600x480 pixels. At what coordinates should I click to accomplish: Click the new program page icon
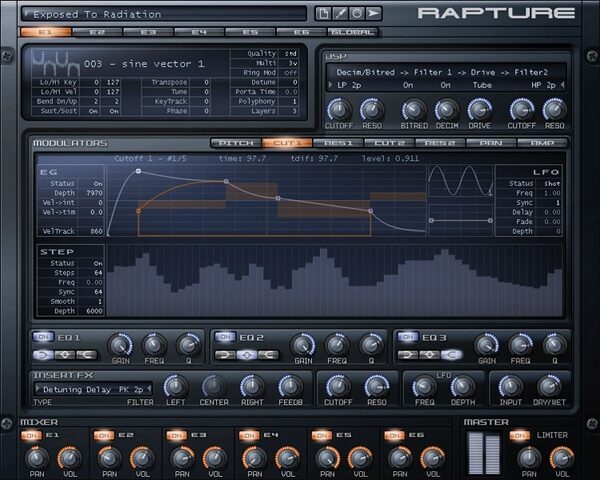324,14
